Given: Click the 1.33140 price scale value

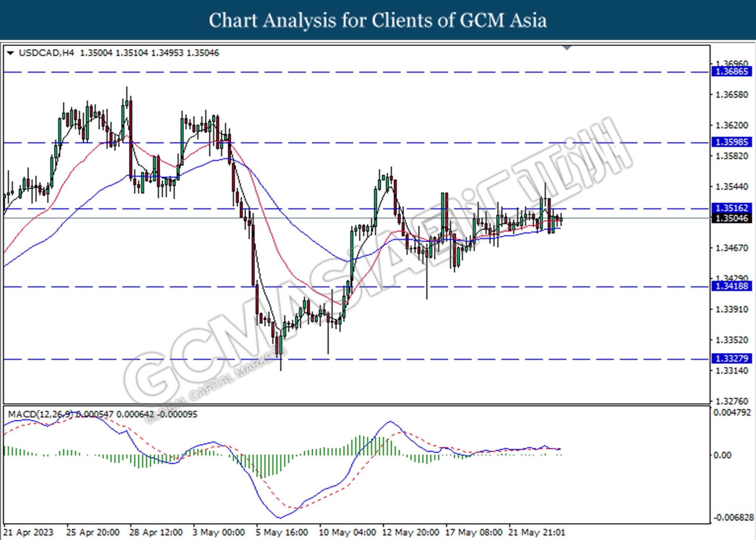Looking at the screenshot, I should (x=732, y=371).
